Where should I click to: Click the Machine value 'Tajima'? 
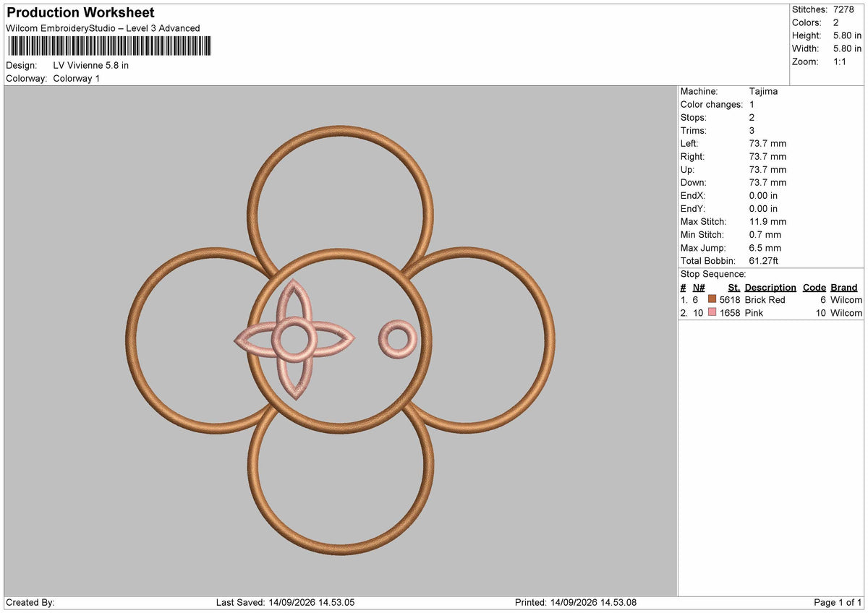764,91
